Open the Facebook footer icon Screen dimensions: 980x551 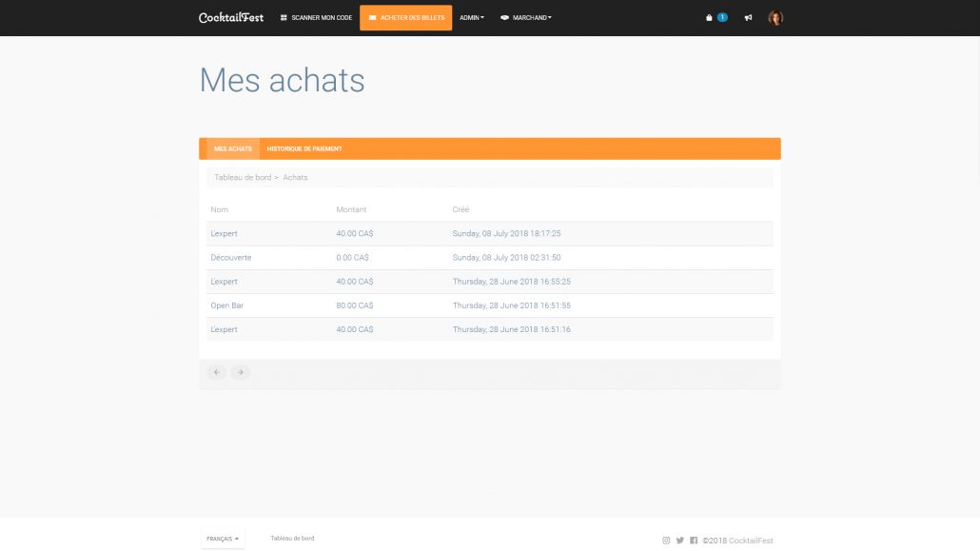coord(694,541)
